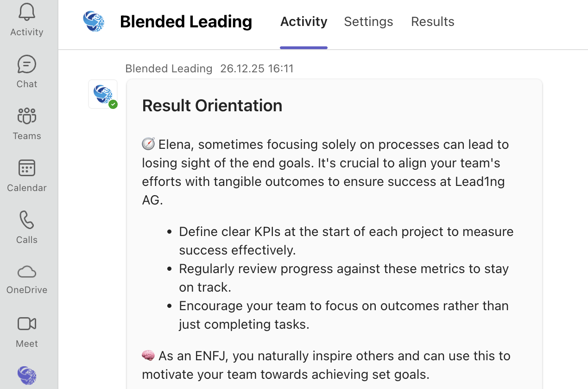Screen dimensions: 588x389
Task: Click the bullet about defining clear KPIs
Action: tap(346, 240)
